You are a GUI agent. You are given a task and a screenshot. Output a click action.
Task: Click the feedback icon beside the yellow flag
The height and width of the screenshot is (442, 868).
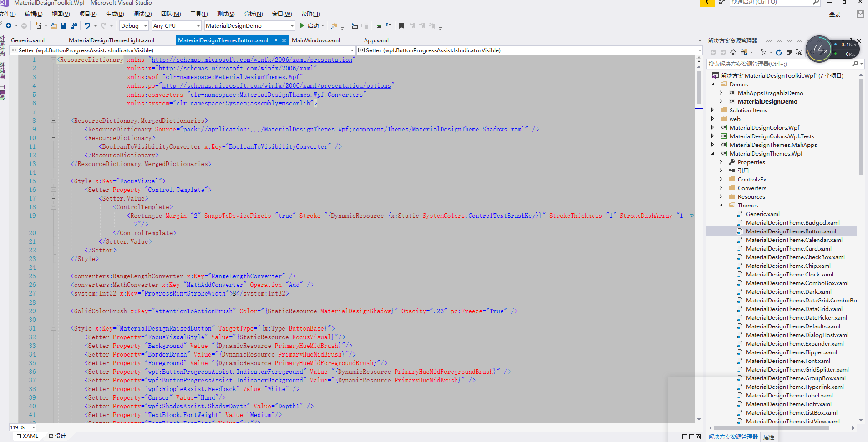pyautogui.click(x=721, y=2)
